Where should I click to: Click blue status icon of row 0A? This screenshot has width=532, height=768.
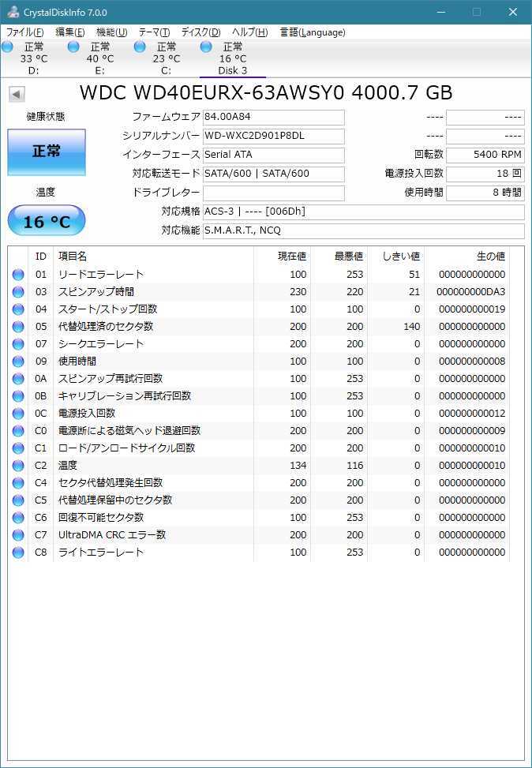point(18,379)
